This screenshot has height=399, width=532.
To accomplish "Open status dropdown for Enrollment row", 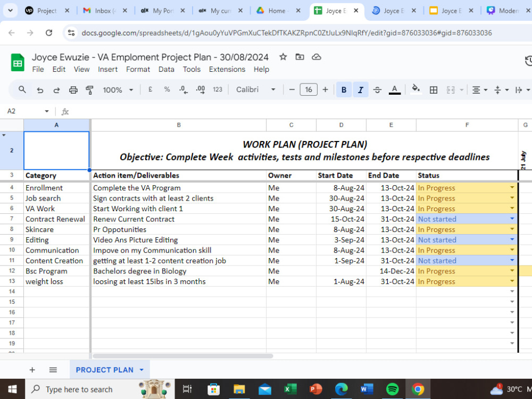I will (x=512, y=187).
